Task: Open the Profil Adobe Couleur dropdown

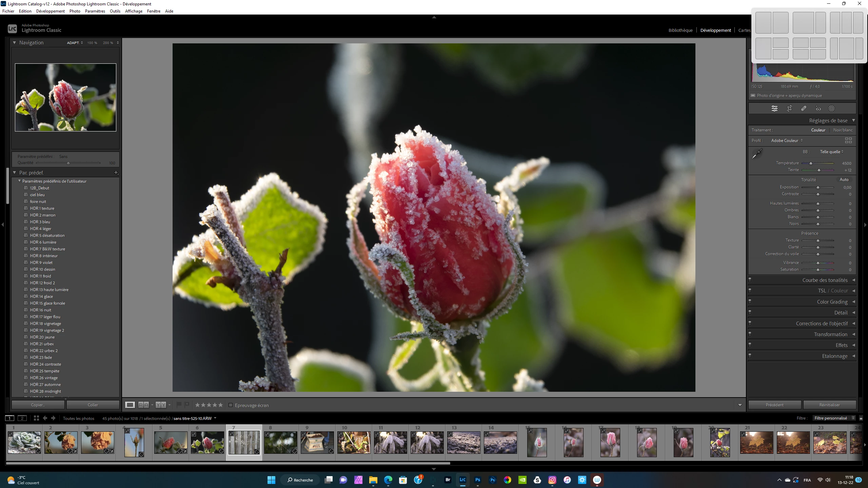Action: click(x=787, y=141)
